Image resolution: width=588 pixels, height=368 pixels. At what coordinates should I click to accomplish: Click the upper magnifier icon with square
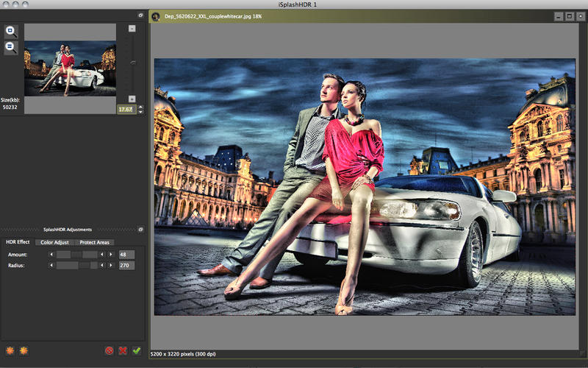click(11, 32)
